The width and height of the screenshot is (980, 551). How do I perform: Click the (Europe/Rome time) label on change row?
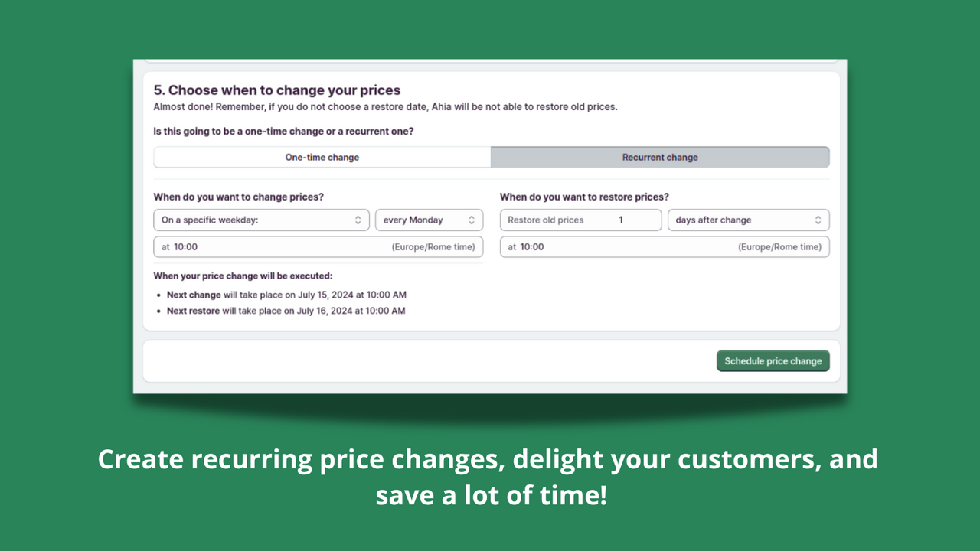(433, 246)
